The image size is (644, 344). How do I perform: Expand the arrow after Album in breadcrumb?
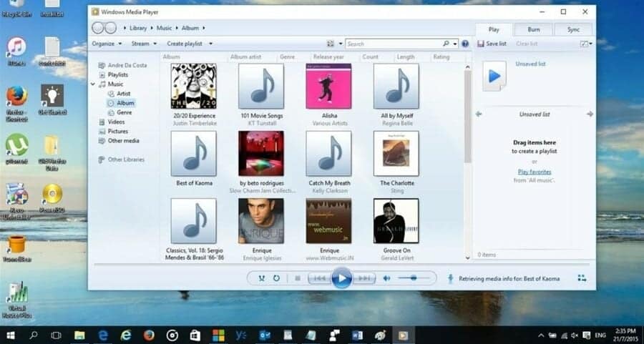coord(204,28)
